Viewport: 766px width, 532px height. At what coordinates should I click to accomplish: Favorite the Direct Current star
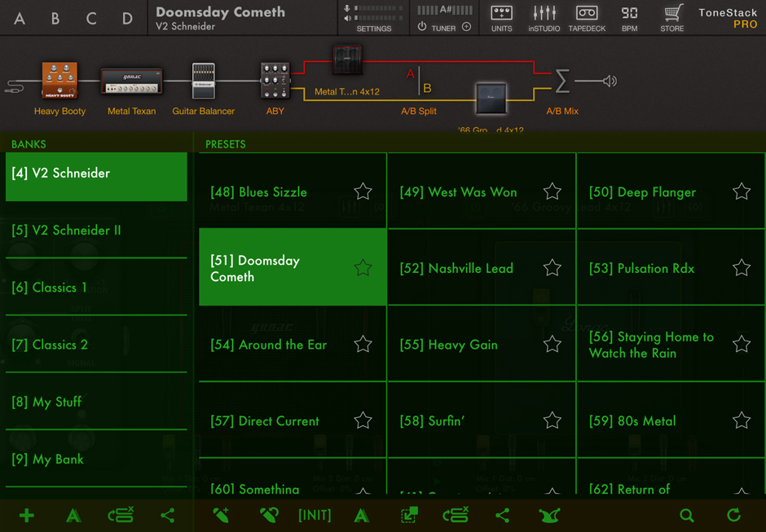point(363,420)
